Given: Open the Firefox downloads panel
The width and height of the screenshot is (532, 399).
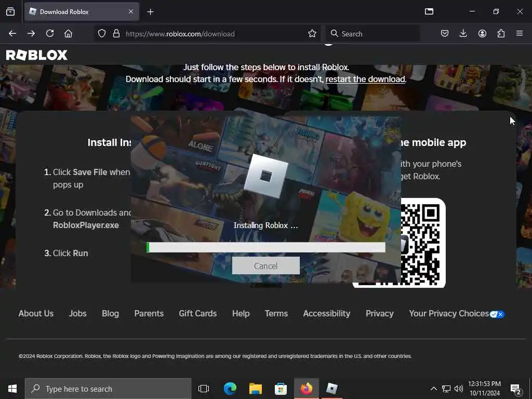Looking at the screenshot, I should pyautogui.click(x=463, y=34).
